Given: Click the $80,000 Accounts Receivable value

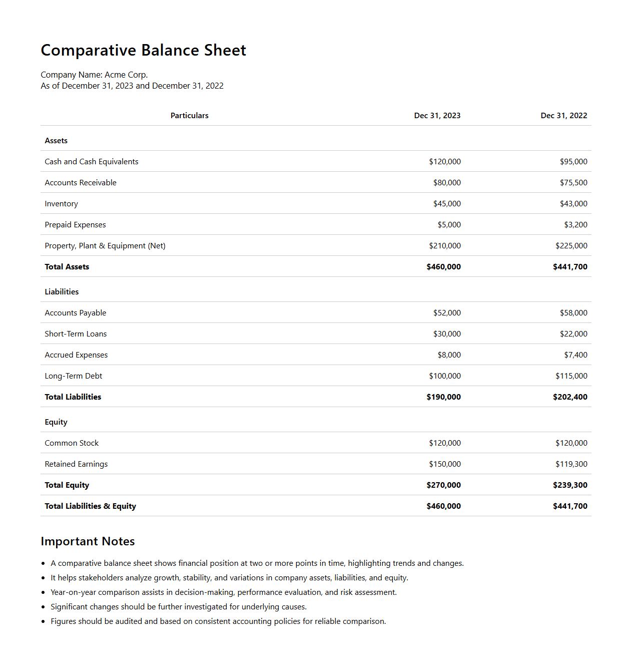Looking at the screenshot, I should (x=447, y=183).
